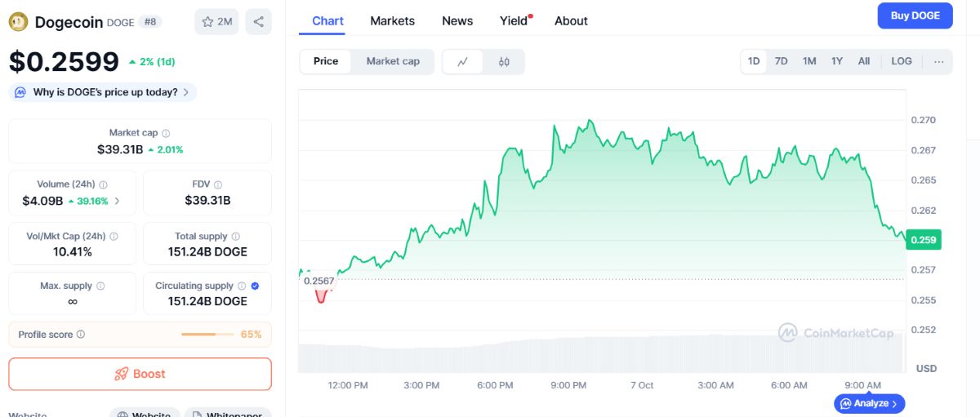The image size is (980, 417).
Task: Switch to candlestick chart icon
Action: [504, 61]
